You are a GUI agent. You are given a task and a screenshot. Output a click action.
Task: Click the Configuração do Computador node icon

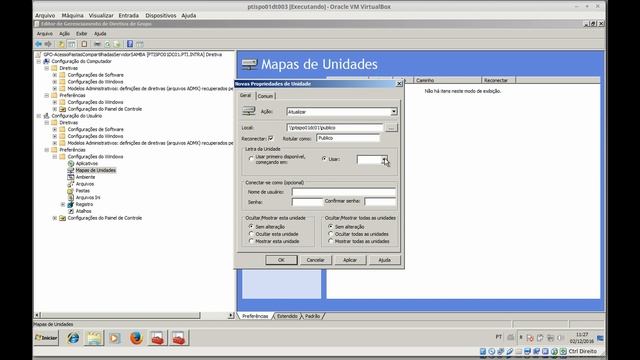[x=47, y=61]
